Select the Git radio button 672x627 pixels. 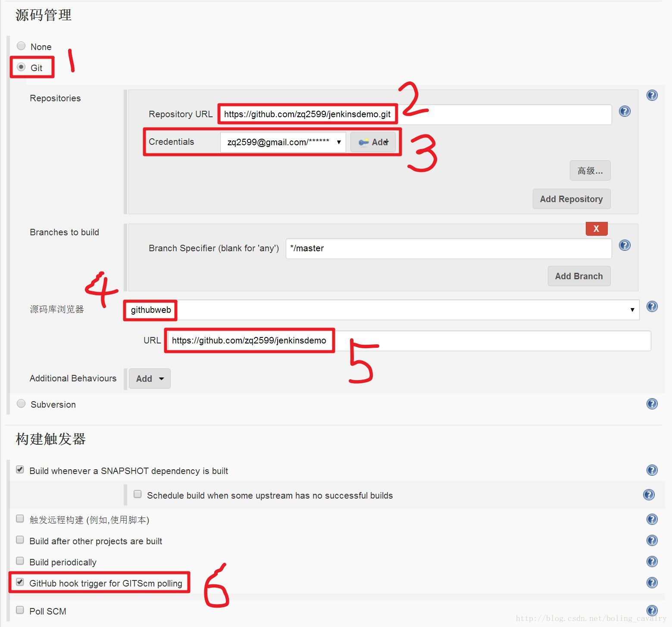21,67
